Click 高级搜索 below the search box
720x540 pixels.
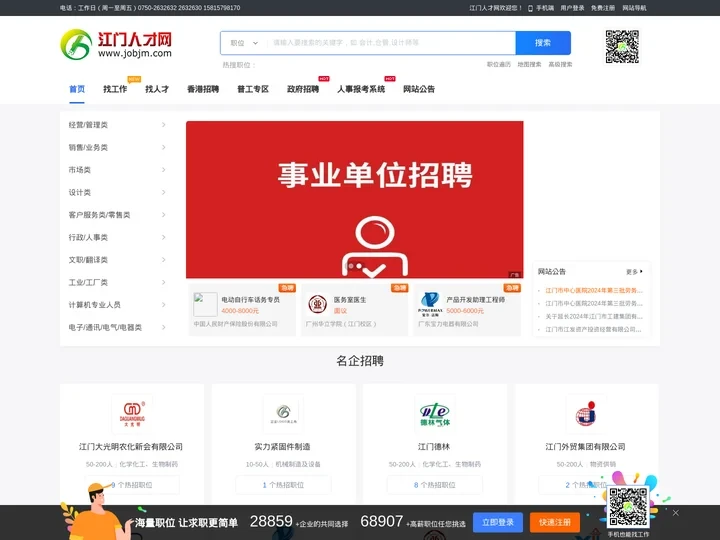[560, 64]
